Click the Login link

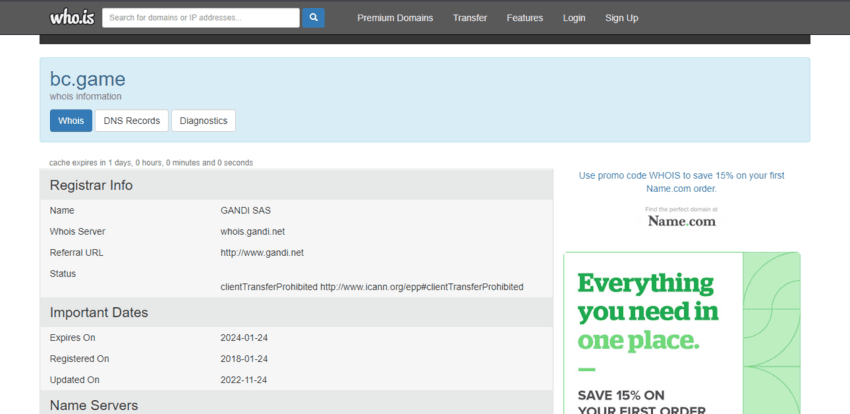click(x=574, y=18)
